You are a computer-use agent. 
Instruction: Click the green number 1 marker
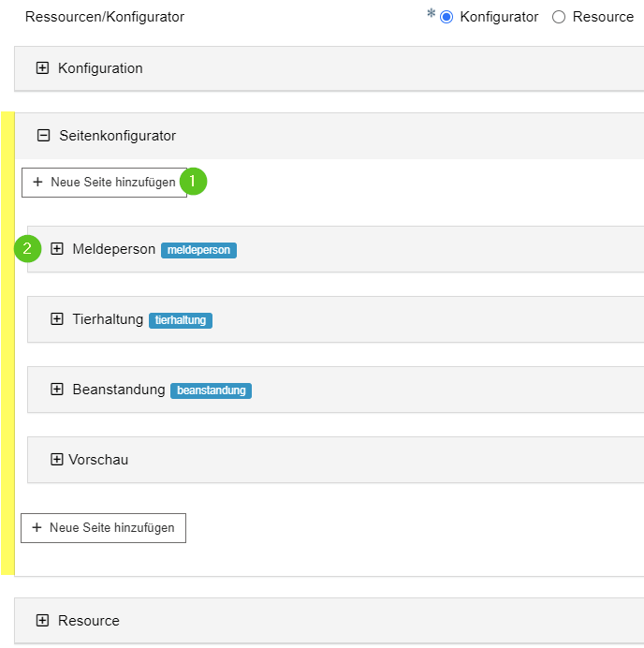point(194,181)
